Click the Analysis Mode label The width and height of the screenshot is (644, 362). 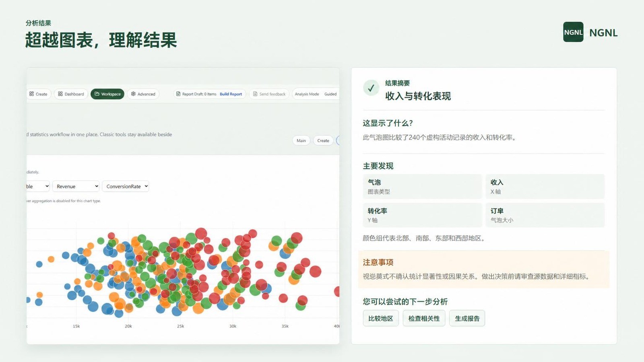(307, 94)
